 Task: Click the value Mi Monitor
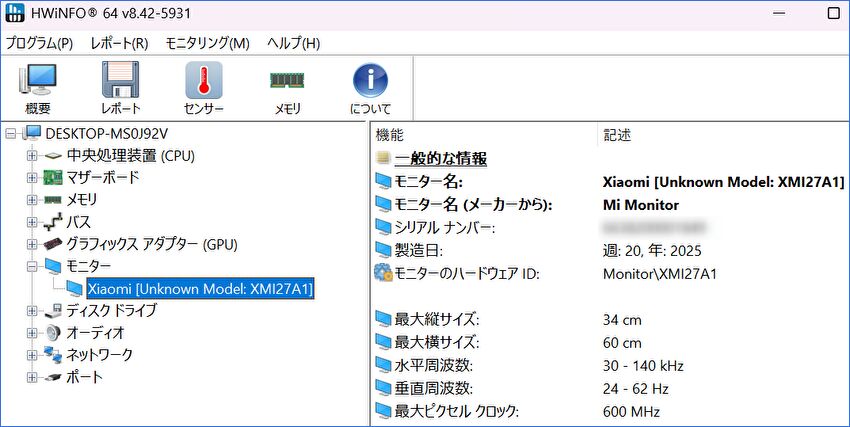(x=641, y=205)
